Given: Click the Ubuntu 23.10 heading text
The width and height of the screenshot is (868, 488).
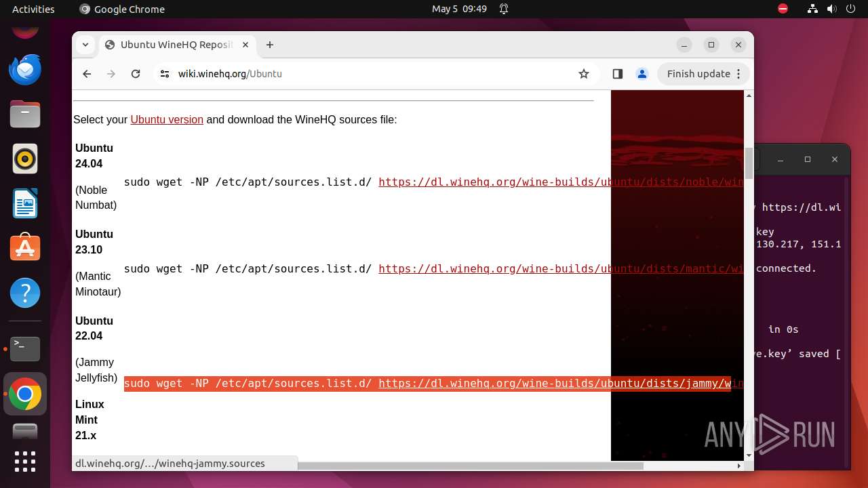Looking at the screenshot, I should point(94,242).
